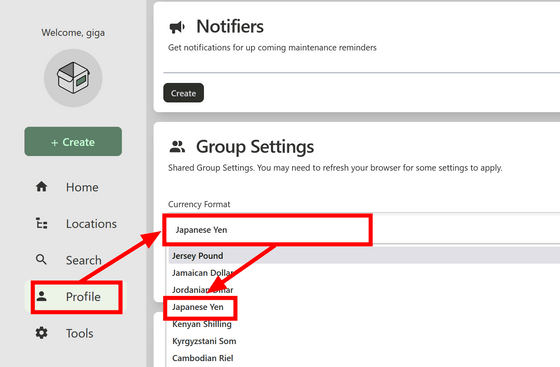This screenshot has height=367, width=560.
Task: Click the Search magnifier icon
Action: 41,260
